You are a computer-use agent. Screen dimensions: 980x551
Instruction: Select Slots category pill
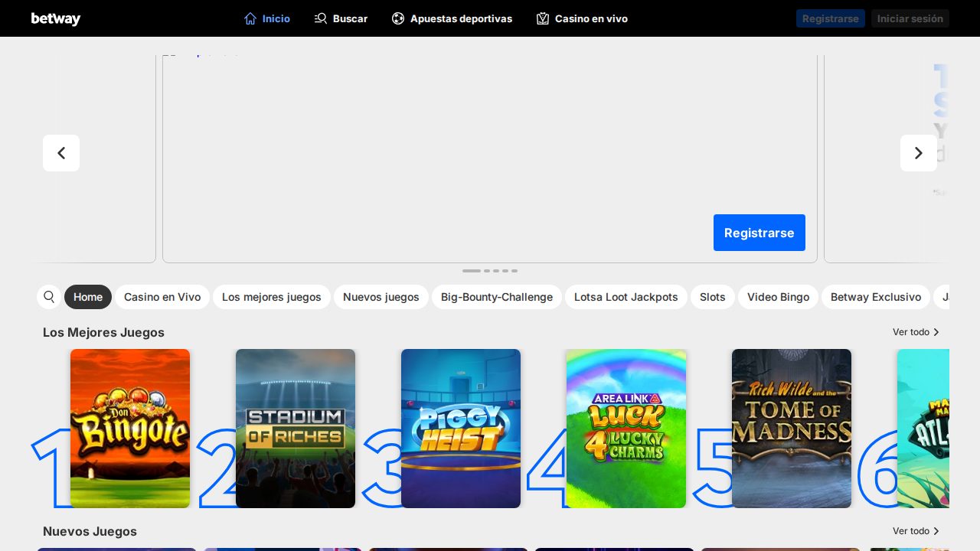713,297
